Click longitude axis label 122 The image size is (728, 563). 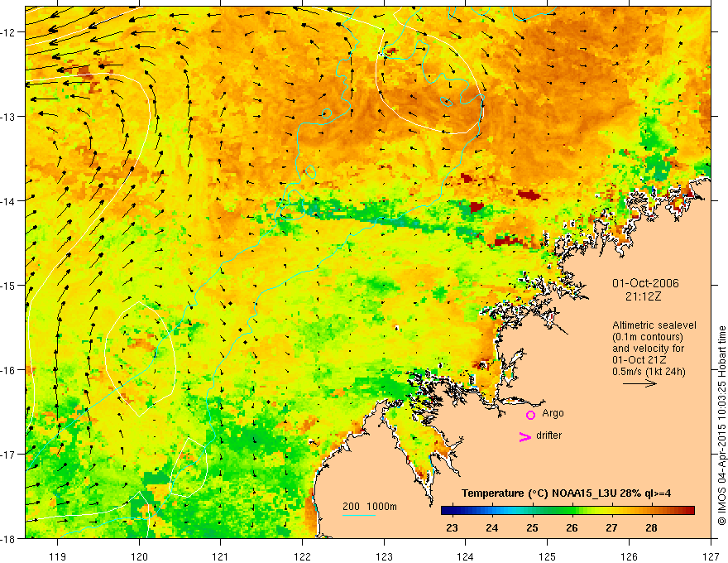click(x=302, y=556)
